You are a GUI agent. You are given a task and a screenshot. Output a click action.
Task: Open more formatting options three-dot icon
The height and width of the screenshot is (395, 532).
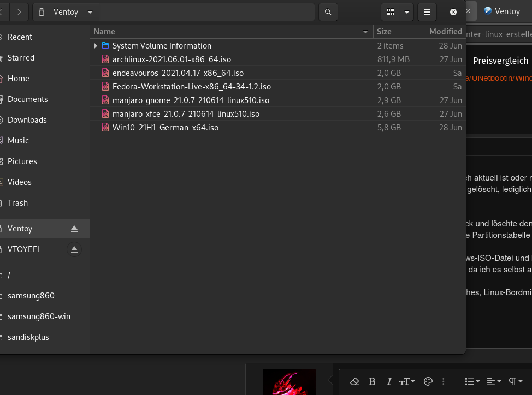point(443,382)
